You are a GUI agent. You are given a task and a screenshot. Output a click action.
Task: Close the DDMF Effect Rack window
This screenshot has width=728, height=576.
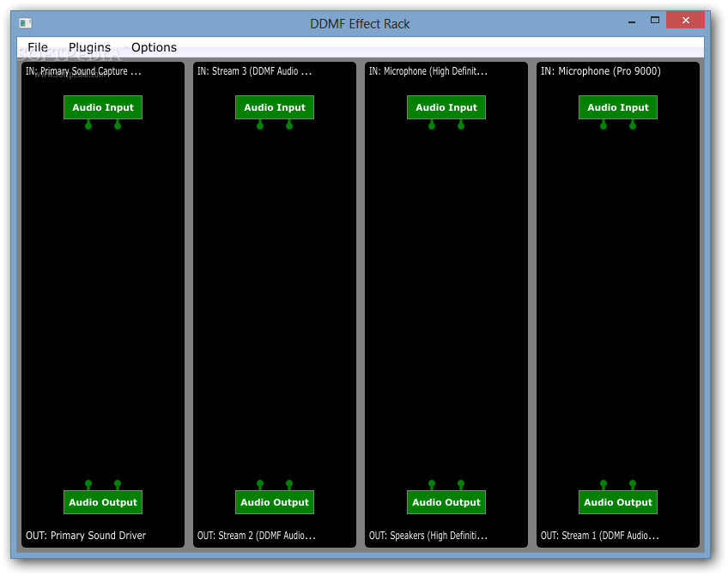click(686, 20)
